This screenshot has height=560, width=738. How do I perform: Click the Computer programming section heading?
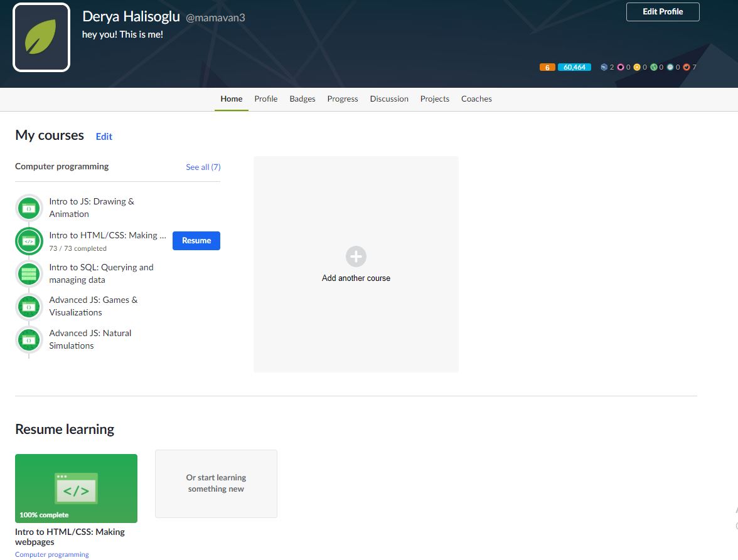tap(61, 166)
